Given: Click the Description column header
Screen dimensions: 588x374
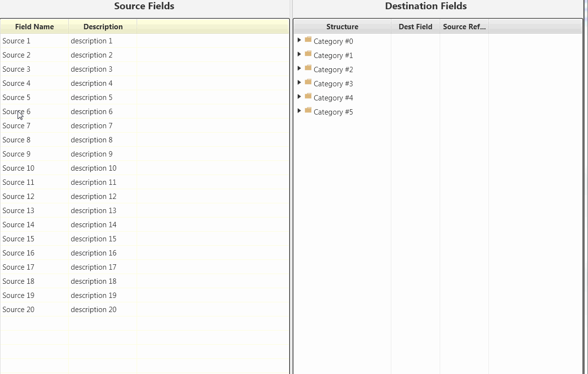Looking at the screenshot, I should point(103,27).
